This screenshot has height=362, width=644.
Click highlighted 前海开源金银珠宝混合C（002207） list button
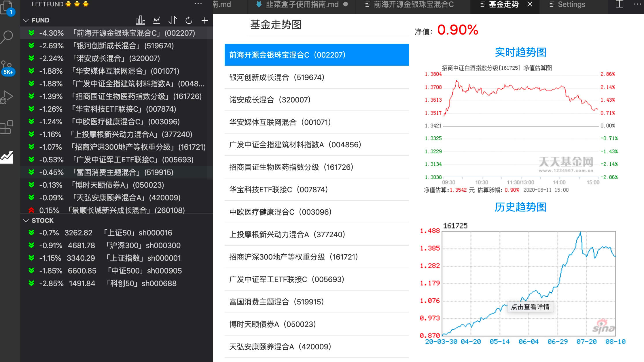tap(317, 55)
